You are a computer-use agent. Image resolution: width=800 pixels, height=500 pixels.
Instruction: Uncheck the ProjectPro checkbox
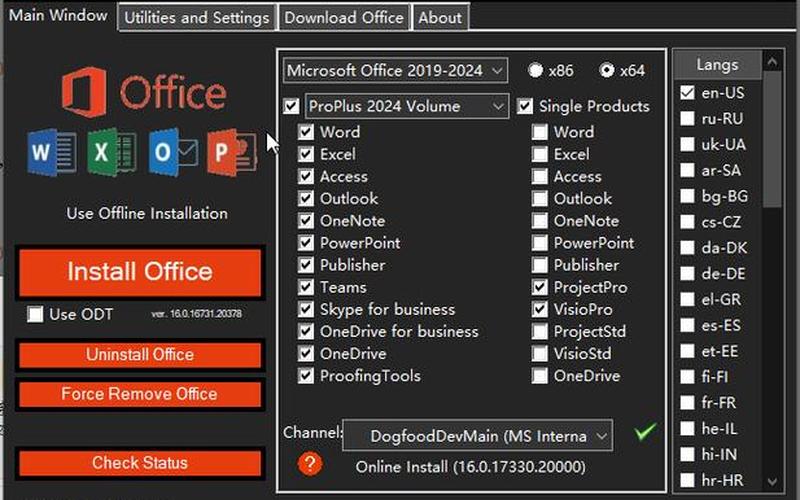tap(540, 287)
